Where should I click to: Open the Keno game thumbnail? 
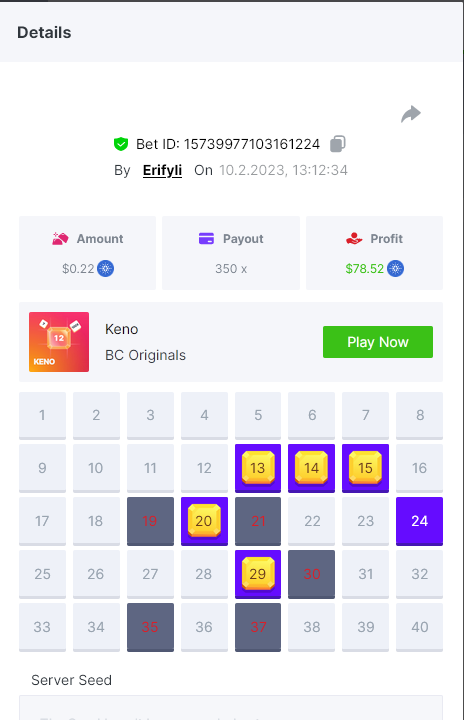point(59,342)
